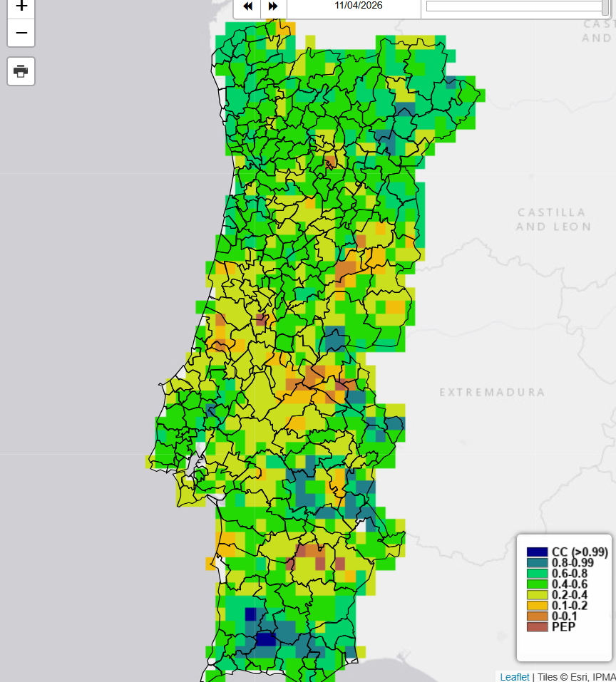Zoom out the map with minus button
The height and width of the screenshot is (682, 616).
point(21,33)
